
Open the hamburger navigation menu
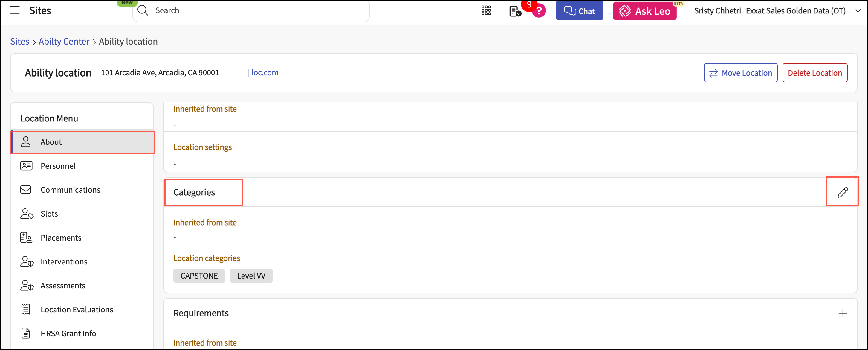point(15,10)
